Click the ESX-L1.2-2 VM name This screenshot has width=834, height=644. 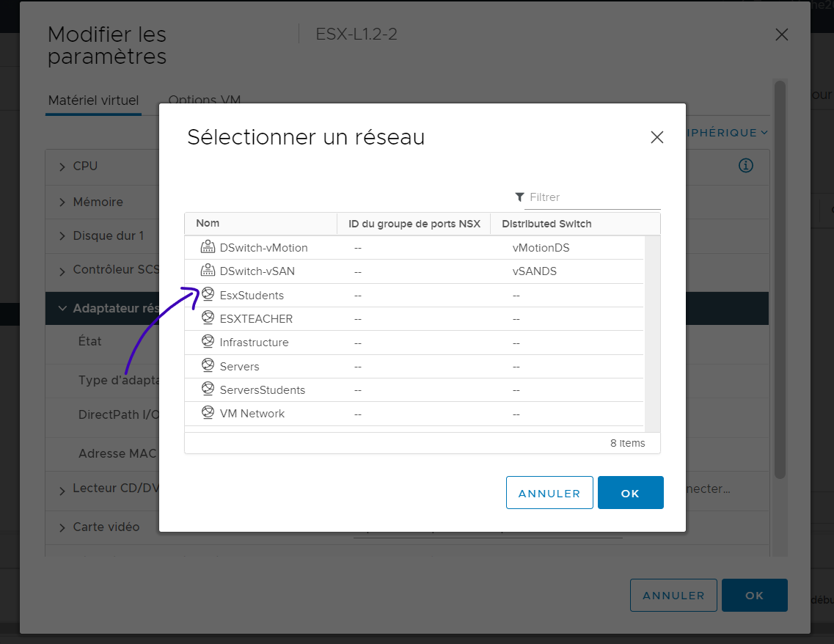pyautogui.click(x=356, y=34)
